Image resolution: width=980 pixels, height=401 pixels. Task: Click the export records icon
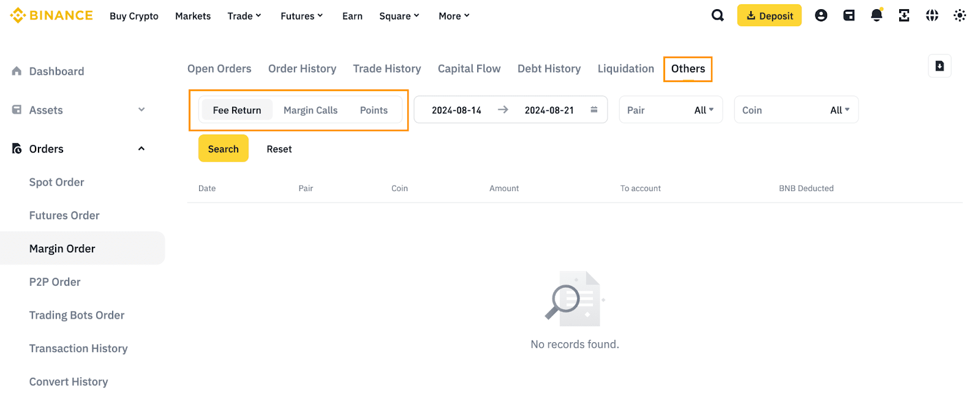[x=940, y=66]
